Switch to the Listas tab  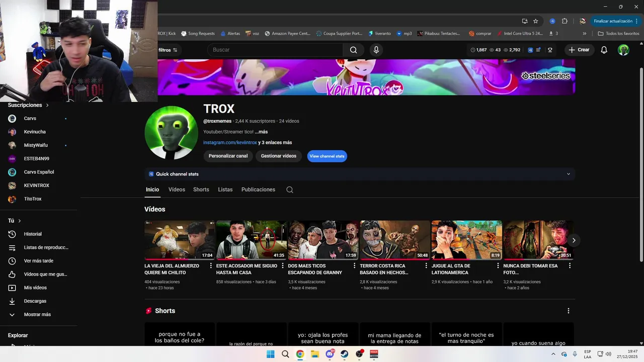click(225, 190)
